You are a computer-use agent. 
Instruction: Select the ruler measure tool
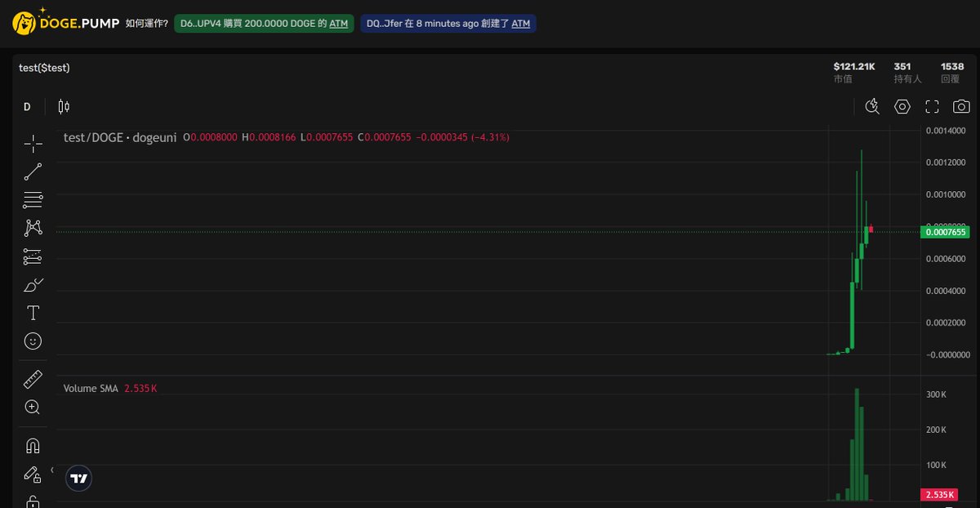(x=33, y=379)
